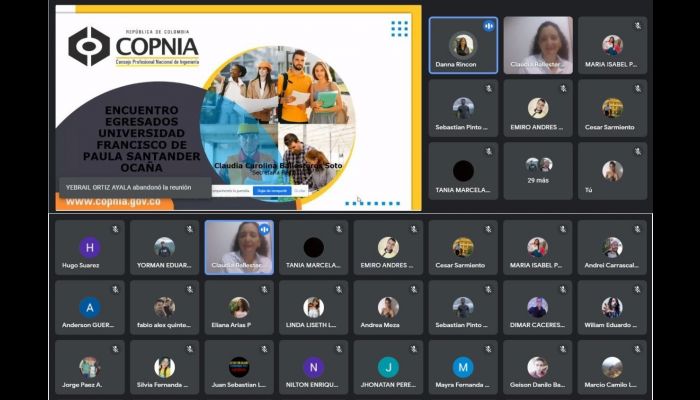Click the Ocultar link in sharing bar
The image size is (700, 400).
(300, 191)
